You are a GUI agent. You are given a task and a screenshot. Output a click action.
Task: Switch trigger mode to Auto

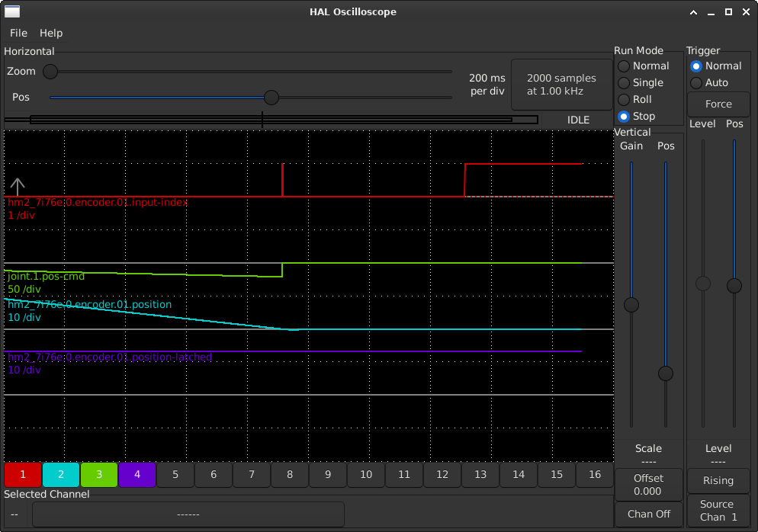[696, 83]
